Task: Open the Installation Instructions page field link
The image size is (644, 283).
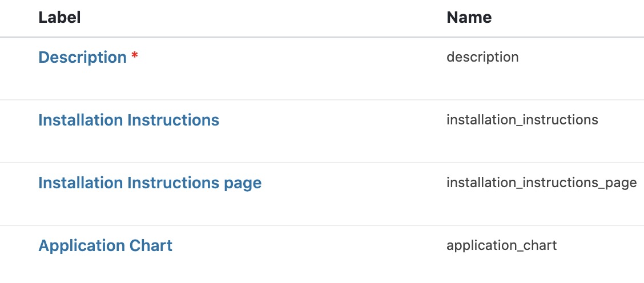Action: point(150,183)
